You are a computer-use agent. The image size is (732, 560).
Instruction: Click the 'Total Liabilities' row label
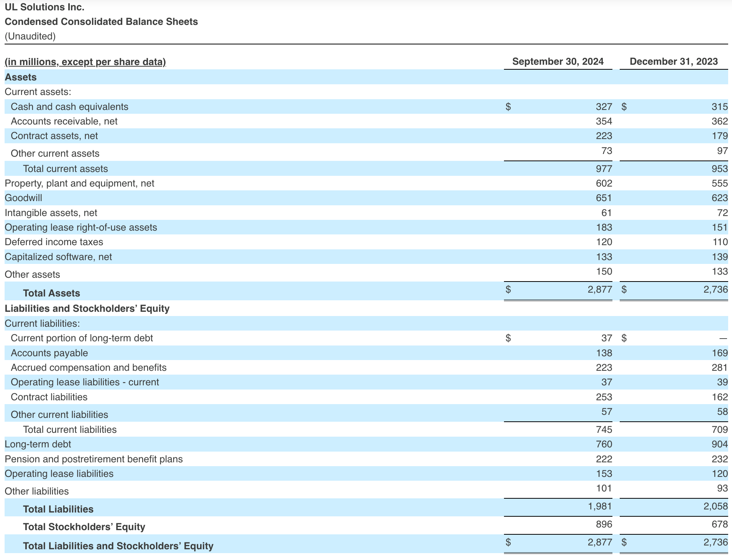coord(58,509)
